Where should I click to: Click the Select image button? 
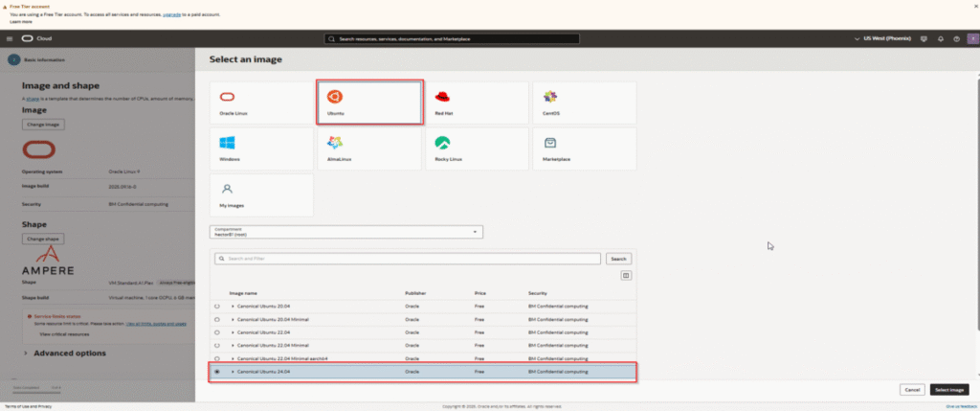(x=949, y=390)
